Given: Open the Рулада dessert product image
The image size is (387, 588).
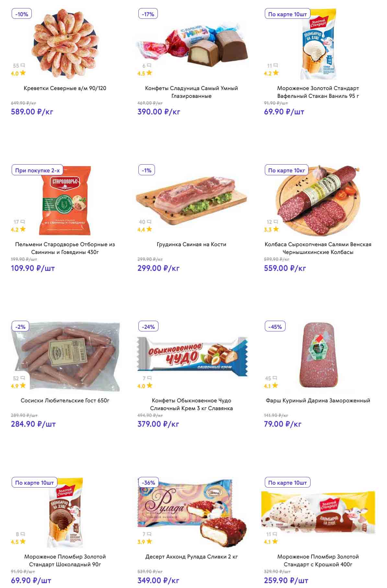Looking at the screenshot, I should 192,512.
